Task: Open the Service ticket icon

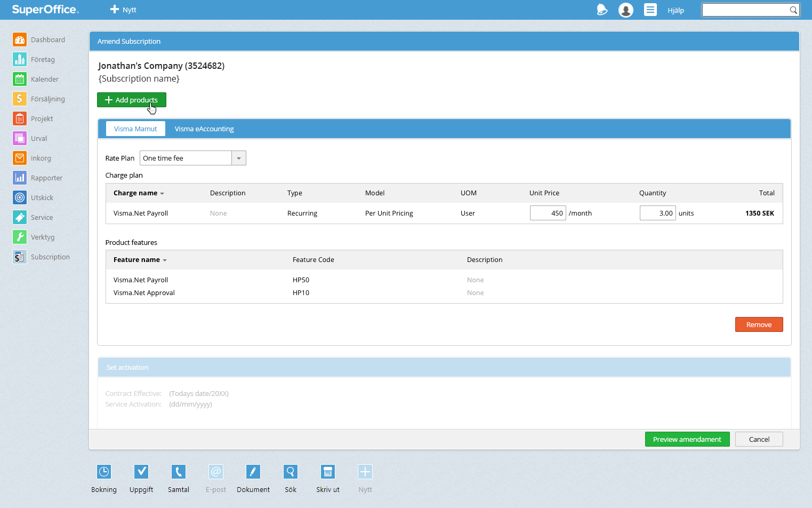Action: coord(20,217)
